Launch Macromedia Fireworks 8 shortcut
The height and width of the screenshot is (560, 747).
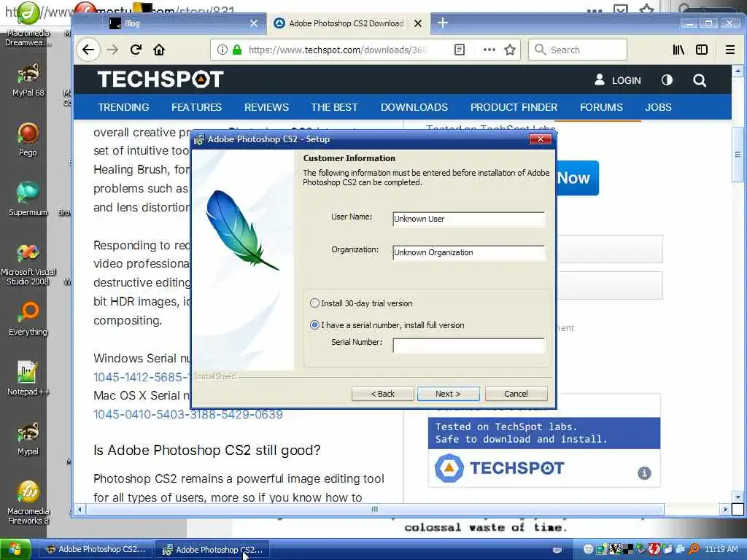point(28,503)
